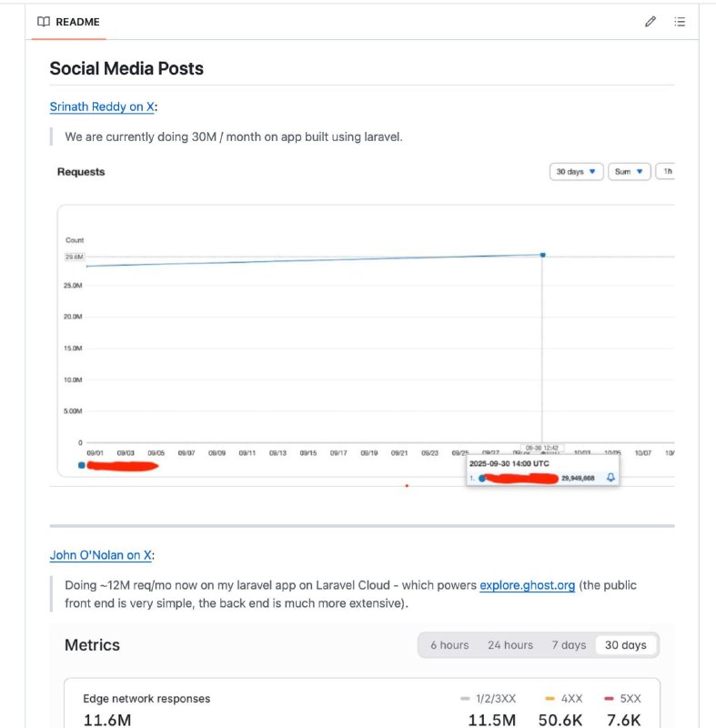Click the bell icon in chart tooltip

(610, 478)
